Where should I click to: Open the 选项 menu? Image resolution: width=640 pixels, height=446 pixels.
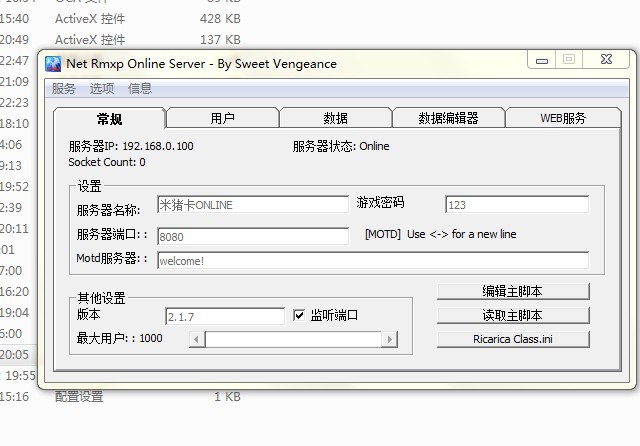pos(102,89)
